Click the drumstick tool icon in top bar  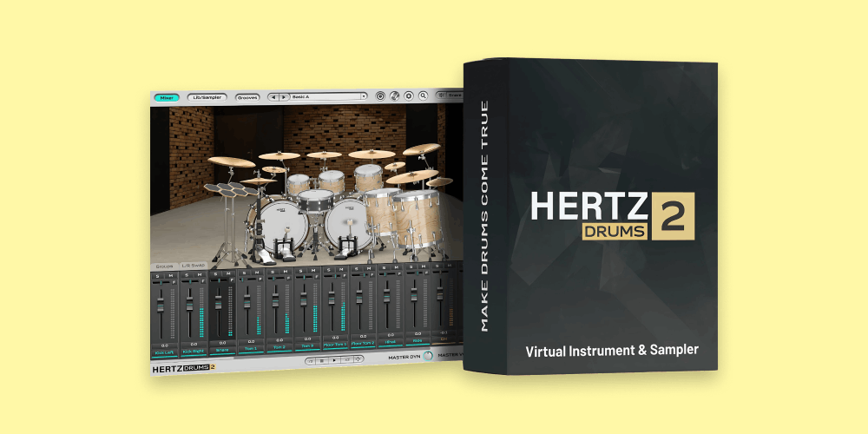point(395,95)
